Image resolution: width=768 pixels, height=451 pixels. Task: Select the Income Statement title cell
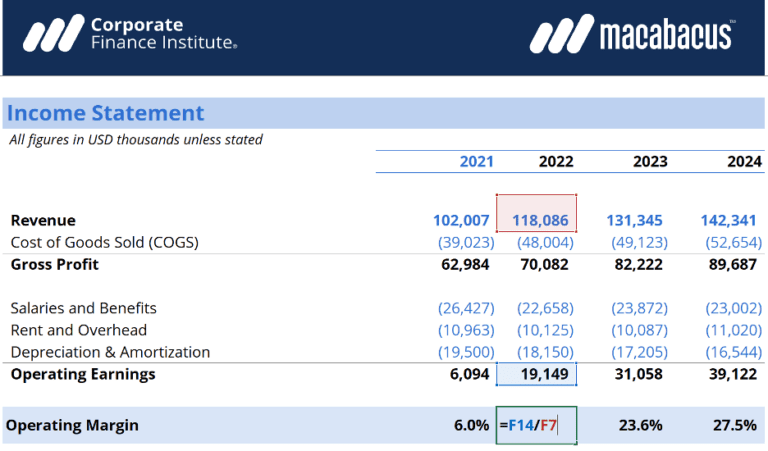[105, 113]
